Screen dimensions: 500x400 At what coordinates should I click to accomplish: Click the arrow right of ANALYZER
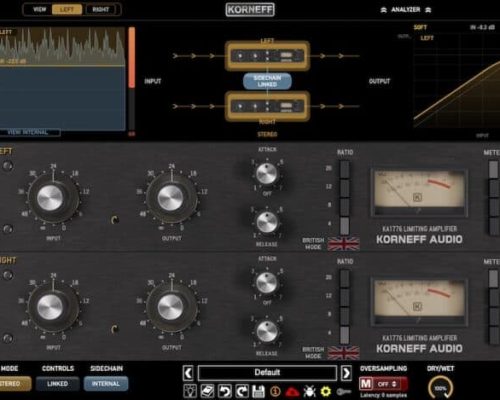click(x=428, y=10)
